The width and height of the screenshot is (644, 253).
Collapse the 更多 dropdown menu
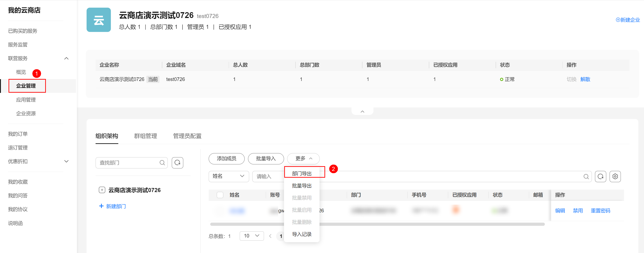click(303, 159)
